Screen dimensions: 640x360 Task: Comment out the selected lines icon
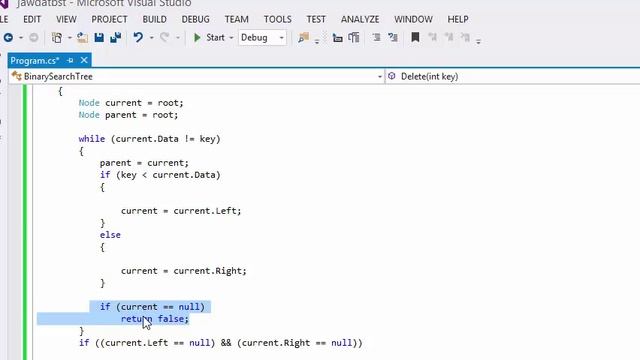(x=376, y=38)
